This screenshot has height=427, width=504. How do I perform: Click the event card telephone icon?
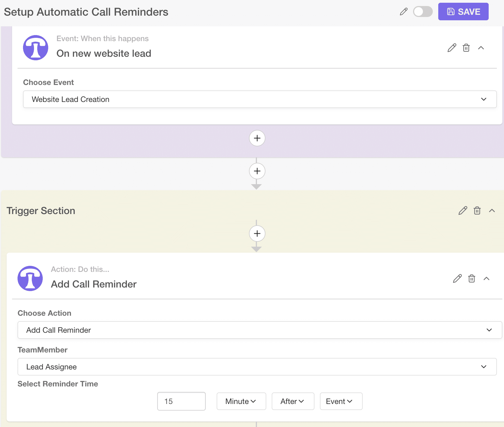coord(36,48)
